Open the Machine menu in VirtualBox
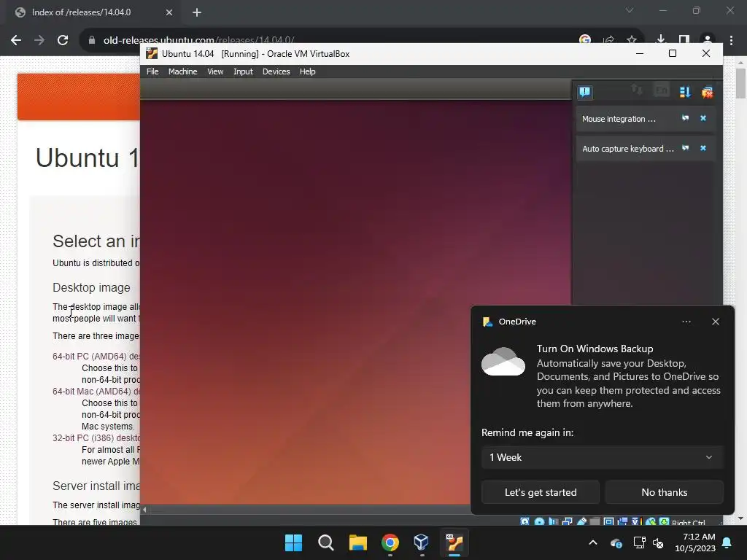This screenshot has width=747, height=560. pyautogui.click(x=182, y=71)
